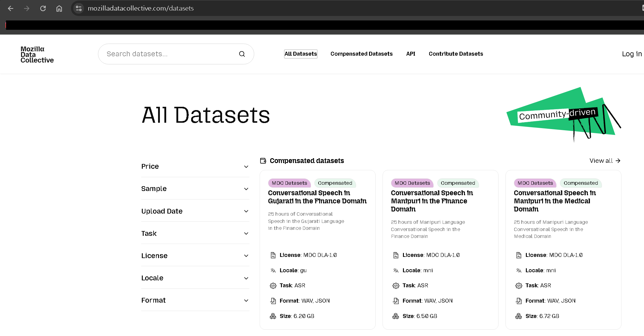Click 'License: MDC DLA-1.0' on Gujarati card
The height and width of the screenshot is (336, 644).
[x=308, y=255]
